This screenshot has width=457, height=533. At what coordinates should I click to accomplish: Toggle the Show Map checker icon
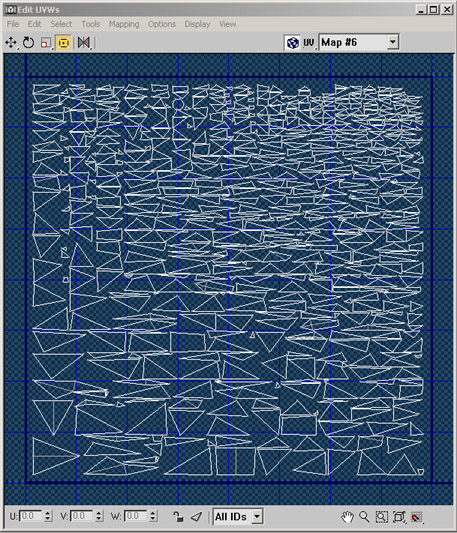pos(292,43)
